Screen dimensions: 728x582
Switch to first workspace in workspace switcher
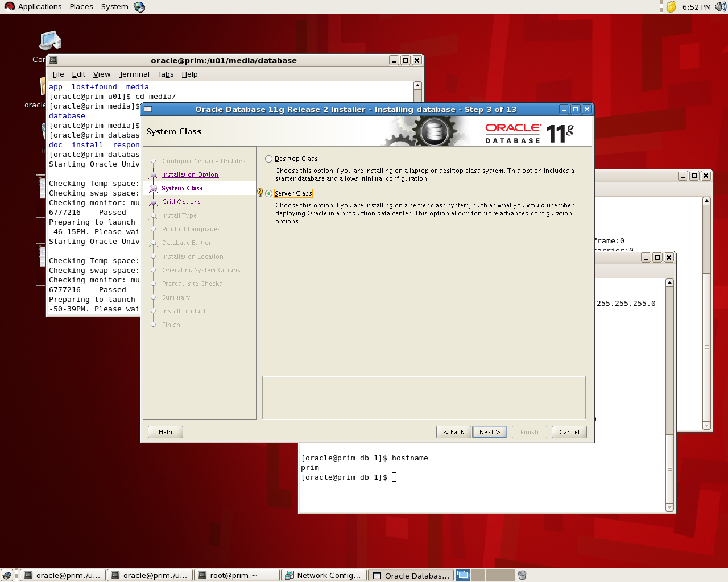pos(464,575)
